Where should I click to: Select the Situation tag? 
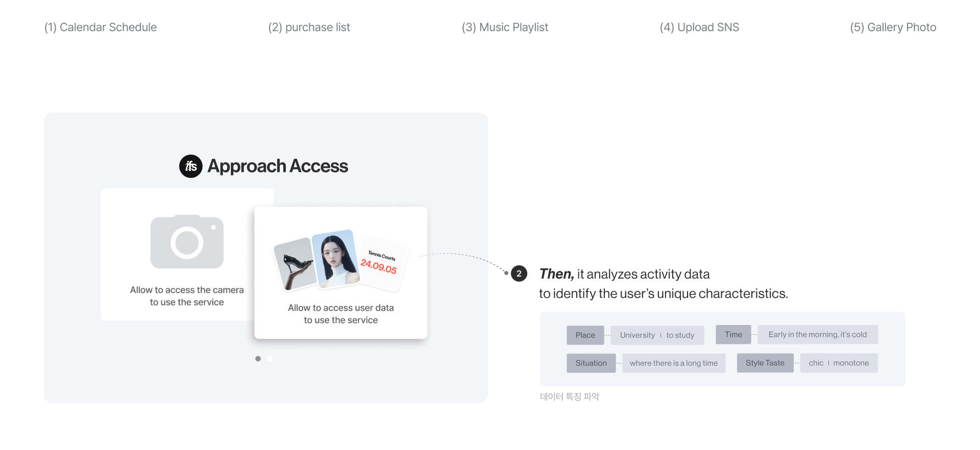tap(591, 363)
